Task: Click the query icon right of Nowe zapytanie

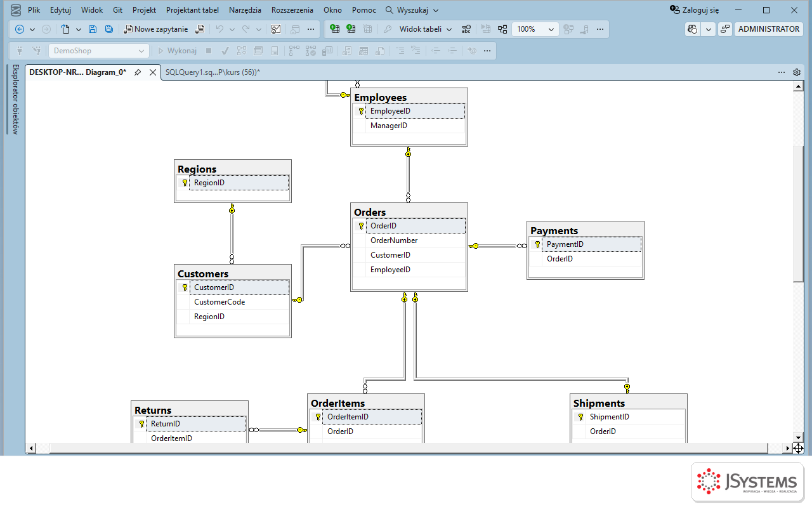Action: point(200,29)
